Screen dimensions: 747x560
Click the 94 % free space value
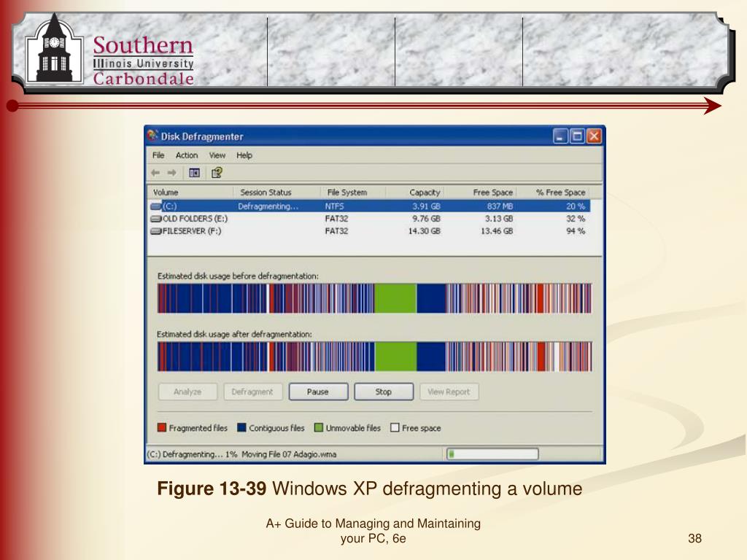(x=576, y=231)
